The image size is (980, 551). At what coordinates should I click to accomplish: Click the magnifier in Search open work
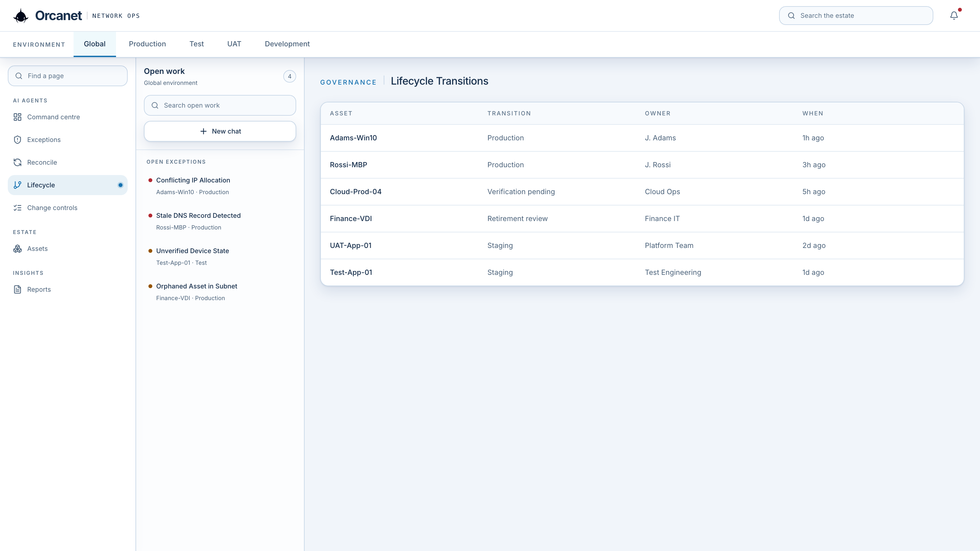[x=155, y=105]
